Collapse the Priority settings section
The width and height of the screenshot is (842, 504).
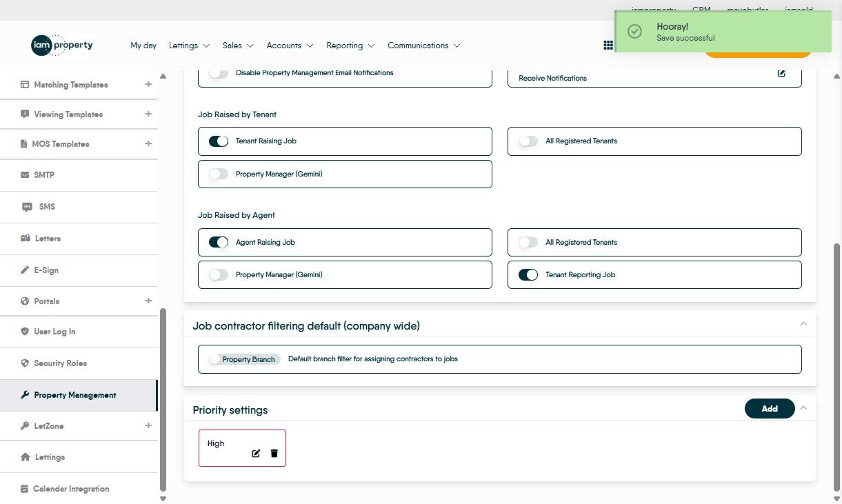tap(803, 408)
